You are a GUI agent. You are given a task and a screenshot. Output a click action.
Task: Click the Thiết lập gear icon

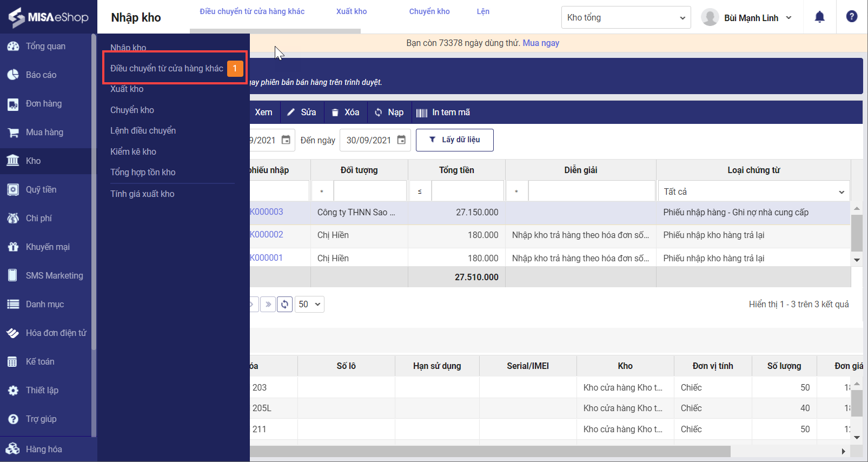click(x=13, y=391)
